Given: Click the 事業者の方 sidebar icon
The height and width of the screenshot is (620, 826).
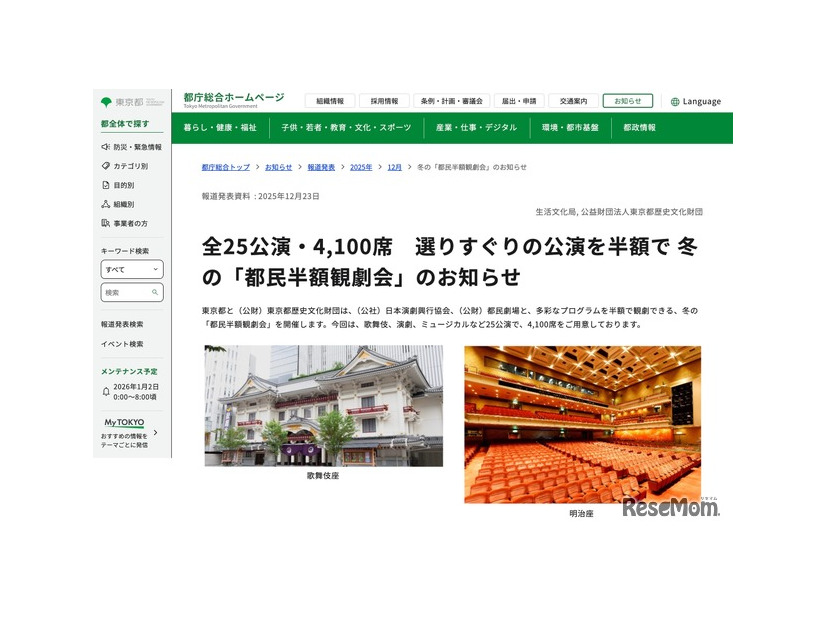Looking at the screenshot, I should pos(105,222).
